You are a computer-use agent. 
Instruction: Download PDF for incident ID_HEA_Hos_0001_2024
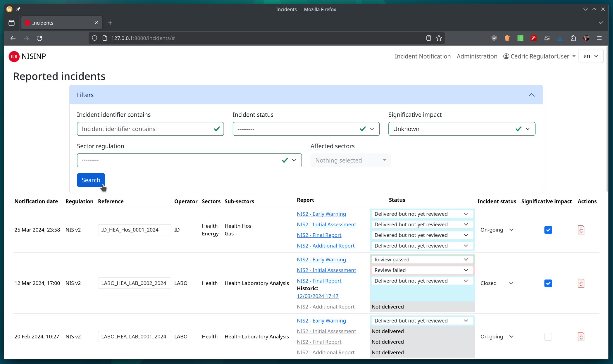(x=581, y=230)
